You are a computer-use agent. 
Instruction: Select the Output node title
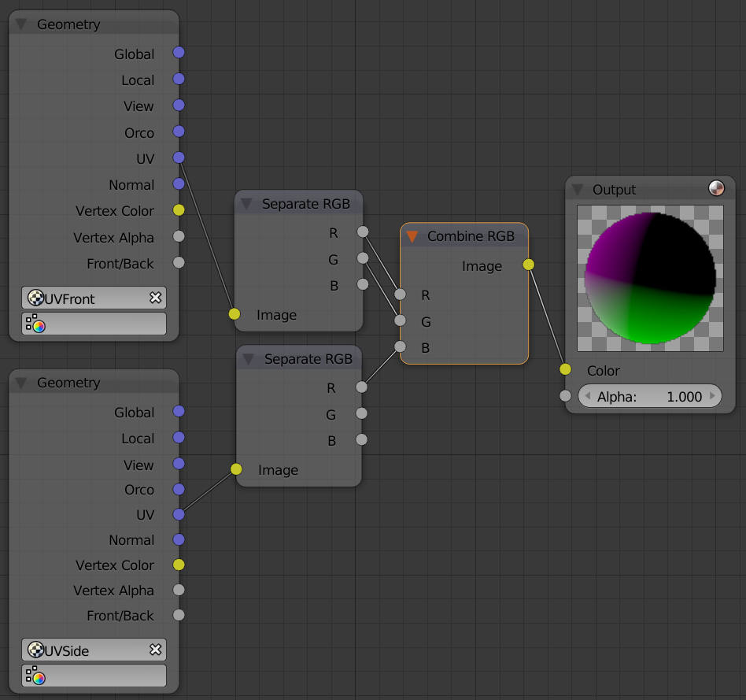(x=615, y=190)
